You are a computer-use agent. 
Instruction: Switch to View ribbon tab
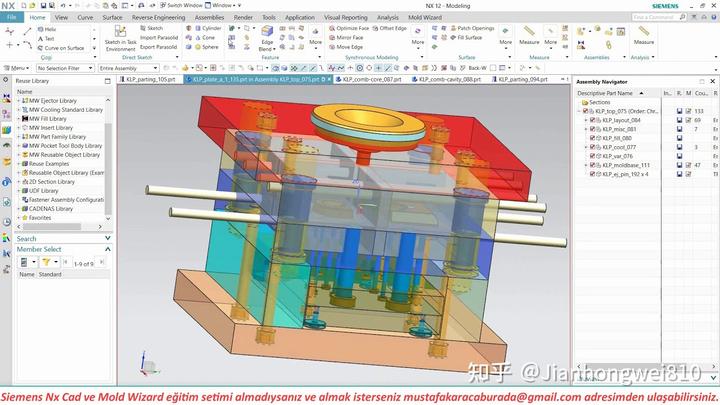pos(61,17)
